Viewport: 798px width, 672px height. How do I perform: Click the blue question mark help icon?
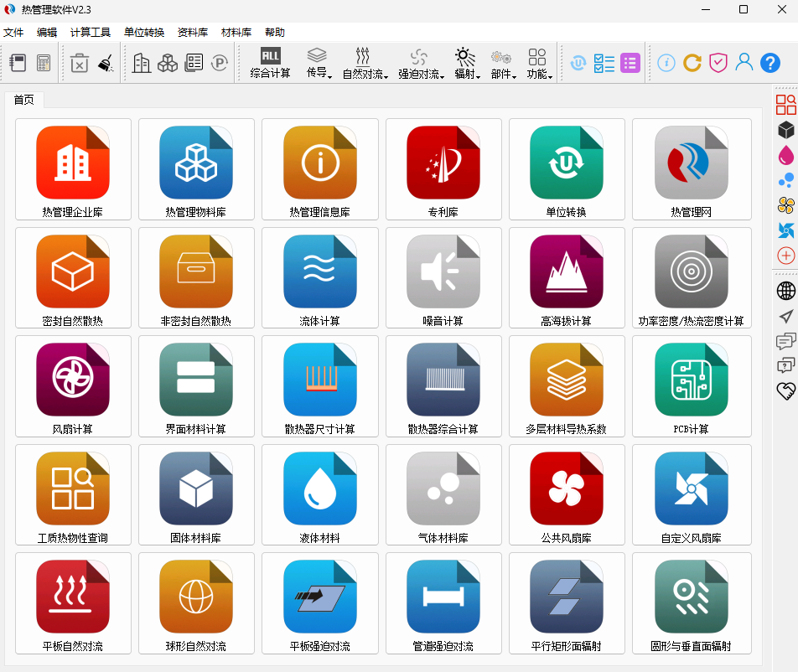coord(769,63)
